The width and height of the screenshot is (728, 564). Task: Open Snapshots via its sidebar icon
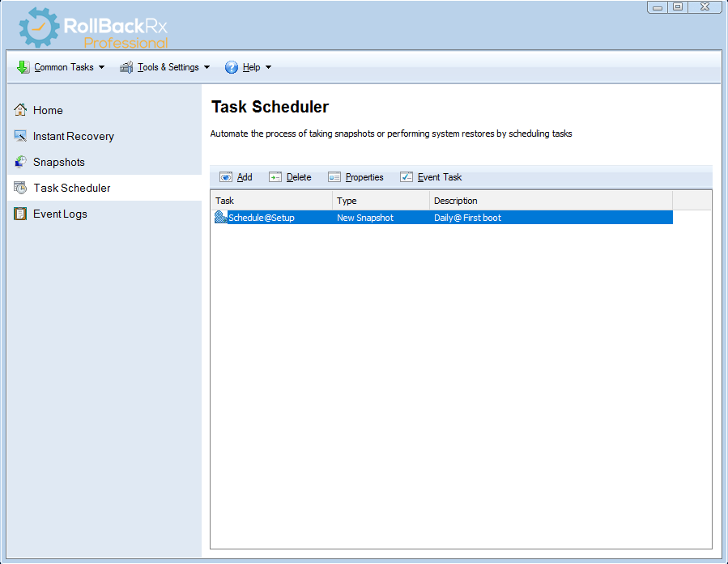pos(20,162)
